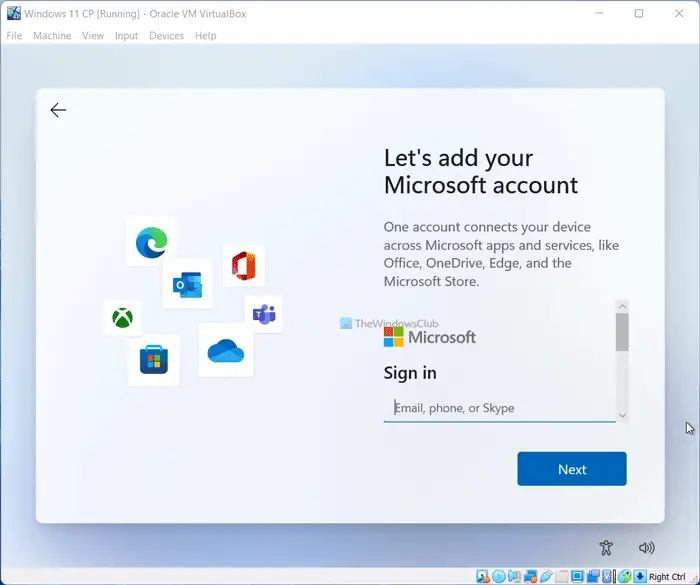
Task: Click the Sign in heading text
Action: coord(410,373)
